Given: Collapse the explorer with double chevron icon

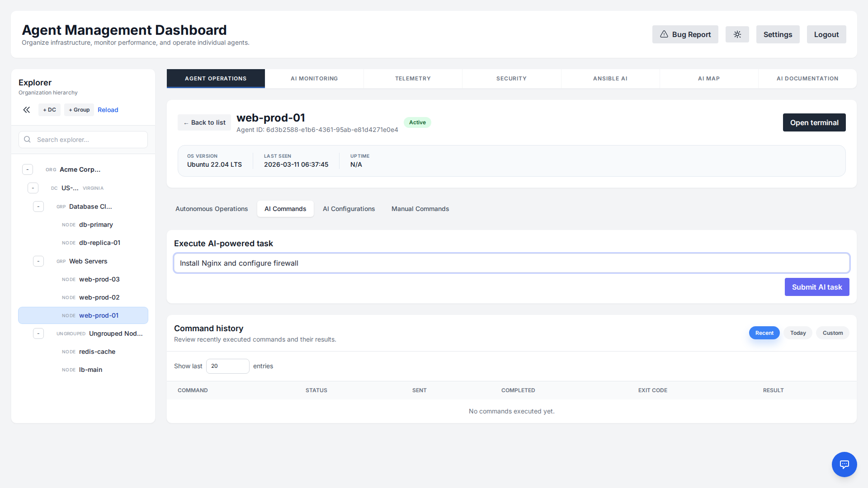Looking at the screenshot, I should click(27, 110).
